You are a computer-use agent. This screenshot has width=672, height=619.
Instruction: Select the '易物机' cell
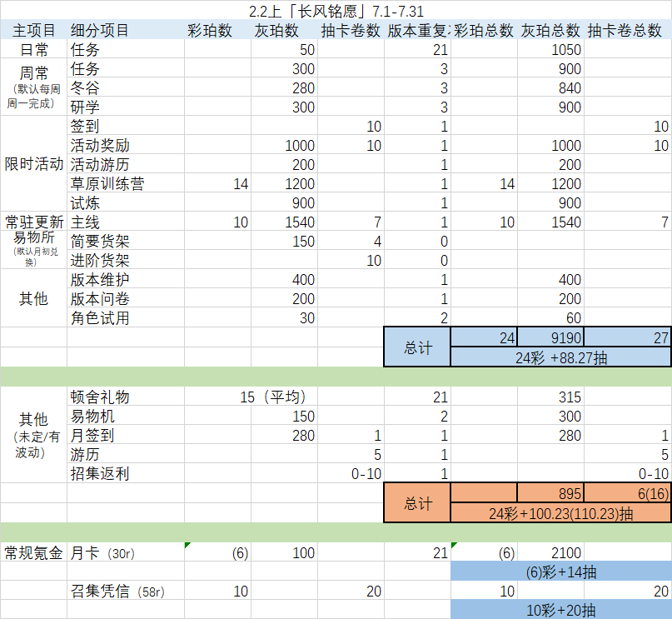[126, 416]
